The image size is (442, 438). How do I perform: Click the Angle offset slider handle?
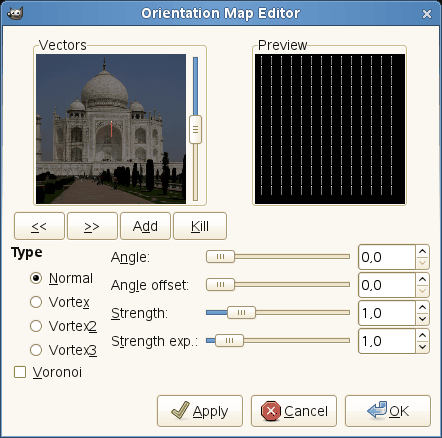220,285
